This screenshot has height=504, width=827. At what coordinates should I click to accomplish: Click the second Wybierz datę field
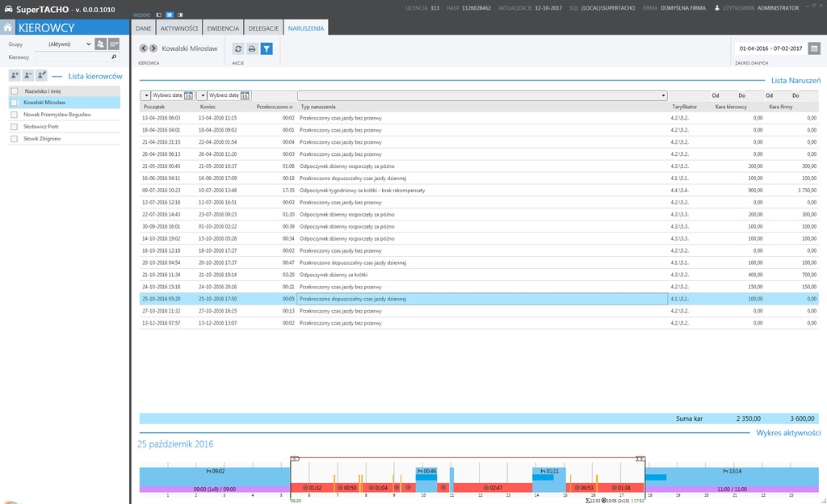225,95
